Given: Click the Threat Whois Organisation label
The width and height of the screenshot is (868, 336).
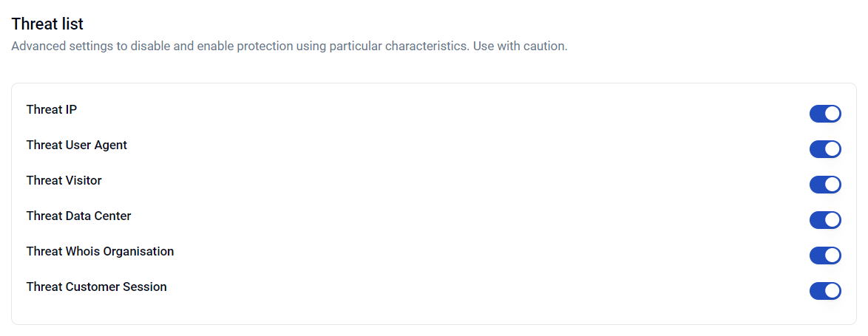Looking at the screenshot, I should click(100, 251).
